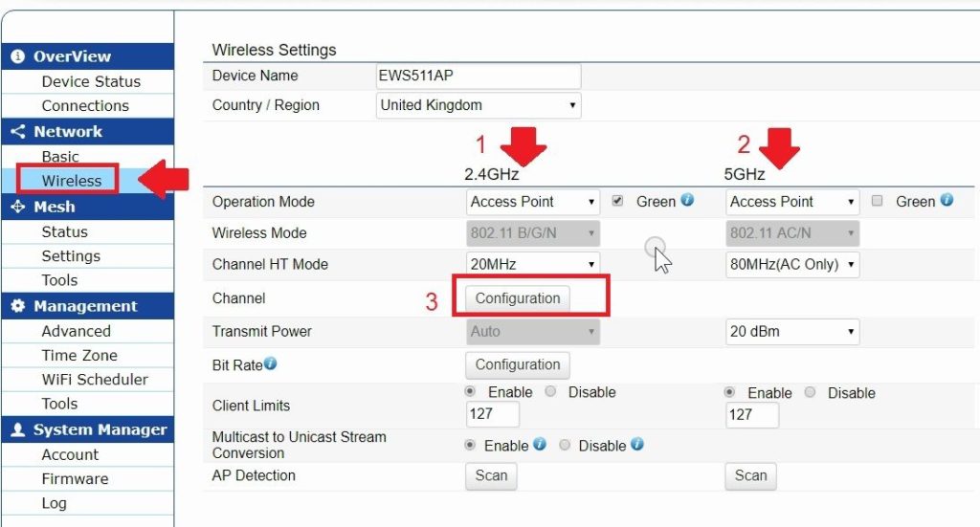980x527 pixels.
Task: Go to Device Status page
Action: coord(91,82)
